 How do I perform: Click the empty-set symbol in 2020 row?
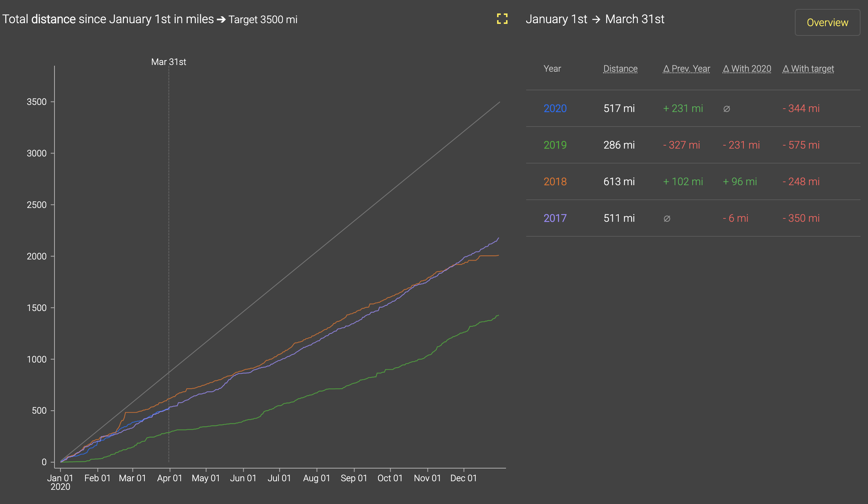point(727,109)
